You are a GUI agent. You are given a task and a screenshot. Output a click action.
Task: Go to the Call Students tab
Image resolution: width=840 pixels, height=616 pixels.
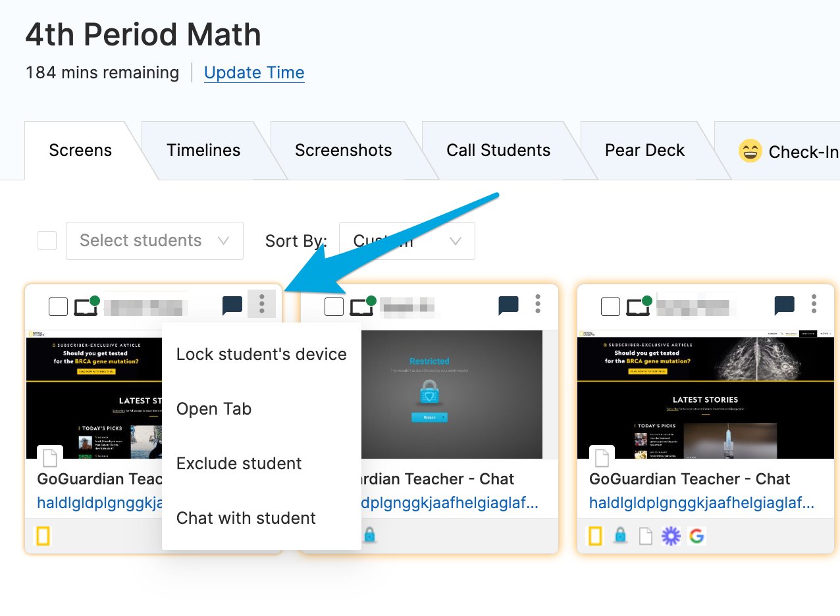tap(498, 150)
